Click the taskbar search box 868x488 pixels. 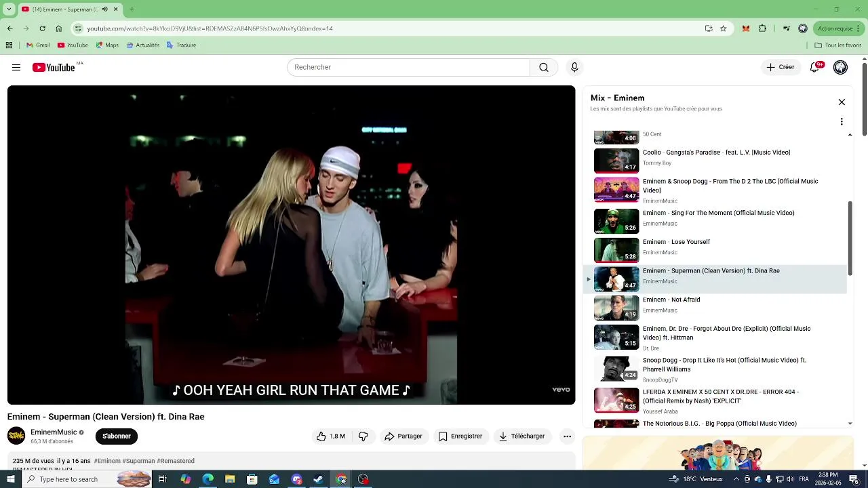87,479
